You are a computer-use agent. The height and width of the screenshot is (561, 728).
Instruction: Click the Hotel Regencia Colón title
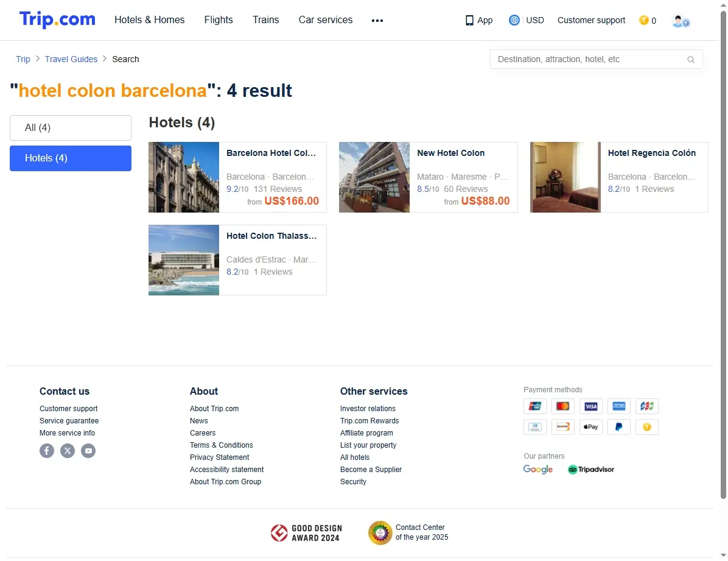coord(652,153)
